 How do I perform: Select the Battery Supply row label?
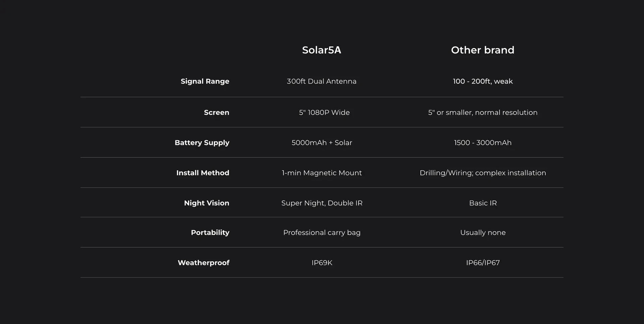coord(202,143)
